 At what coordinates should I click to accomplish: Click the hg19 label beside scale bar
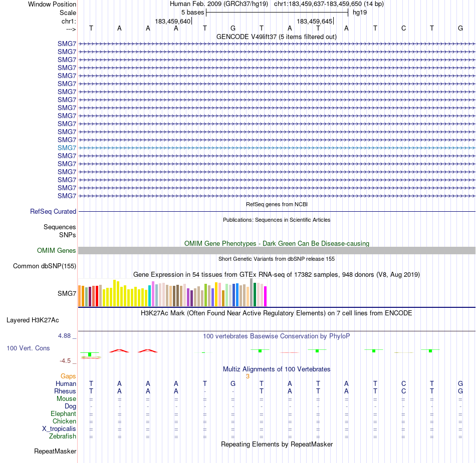[x=360, y=13]
